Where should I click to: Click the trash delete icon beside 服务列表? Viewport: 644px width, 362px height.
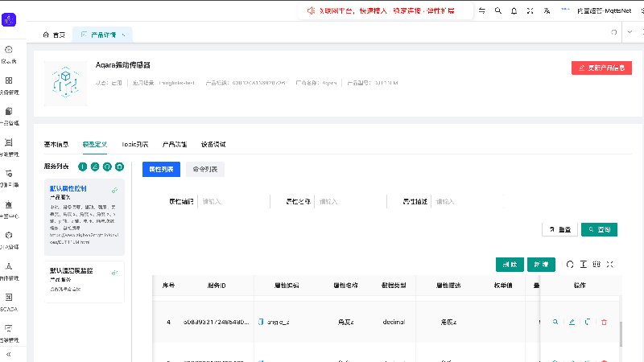119,167
